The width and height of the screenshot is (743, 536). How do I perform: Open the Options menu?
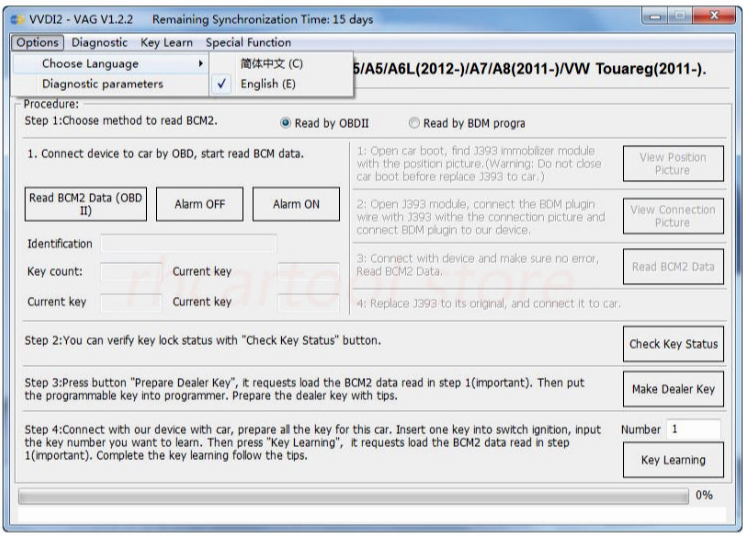pyautogui.click(x=37, y=43)
